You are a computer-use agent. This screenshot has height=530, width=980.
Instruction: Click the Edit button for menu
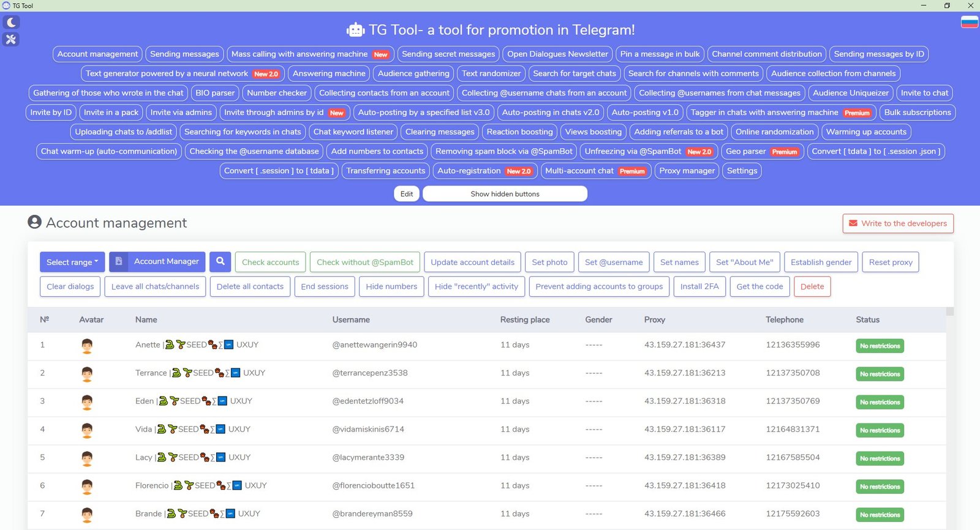(407, 194)
